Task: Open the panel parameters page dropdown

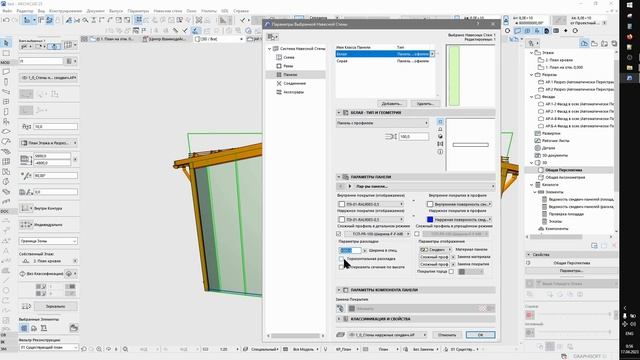Action: 424,186
